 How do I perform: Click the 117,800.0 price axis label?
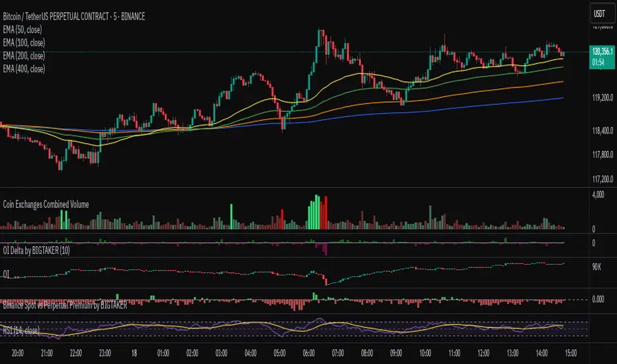tap(603, 155)
